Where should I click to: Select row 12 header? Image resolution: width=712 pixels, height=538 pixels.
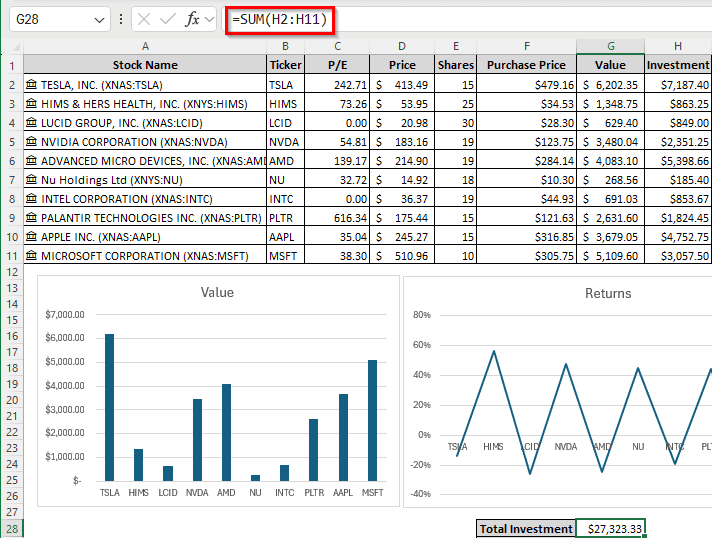[12, 272]
